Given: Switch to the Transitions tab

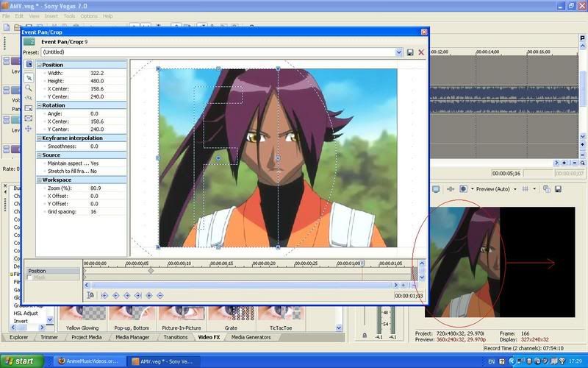Looking at the screenshot, I should (x=176, y=337).
